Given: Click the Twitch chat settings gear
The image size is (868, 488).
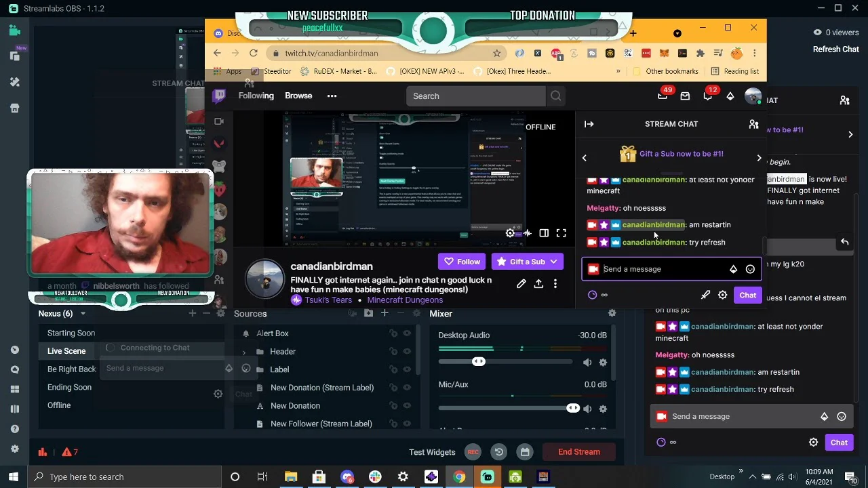Looking at the screenshot, I should coord(722,295).
